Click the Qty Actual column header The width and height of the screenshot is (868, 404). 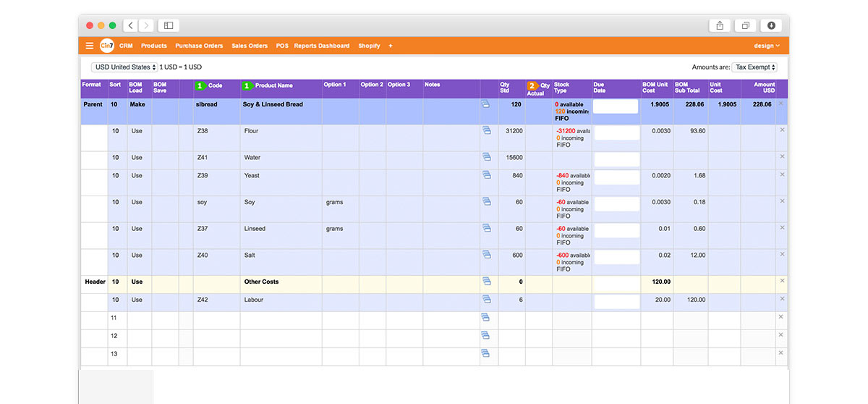pos(539,88)
